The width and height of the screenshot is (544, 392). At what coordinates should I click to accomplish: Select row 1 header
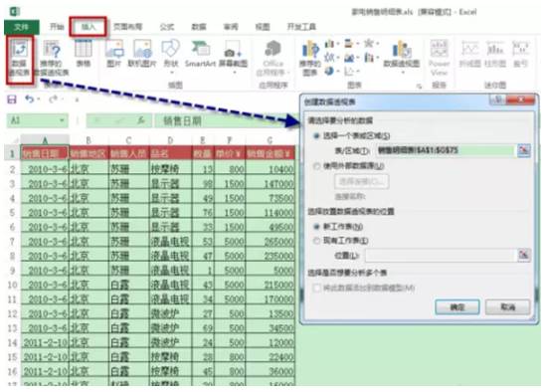(x=12, y=153)
